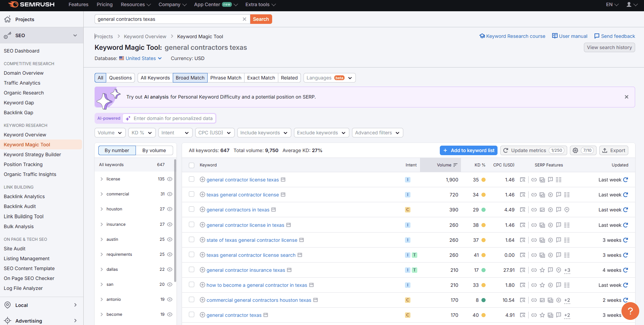Image resolution: width=644 pixels, height=325 pixels.
Task: Open the CPC (USD) filter dropdown
Action: [215, 133]
